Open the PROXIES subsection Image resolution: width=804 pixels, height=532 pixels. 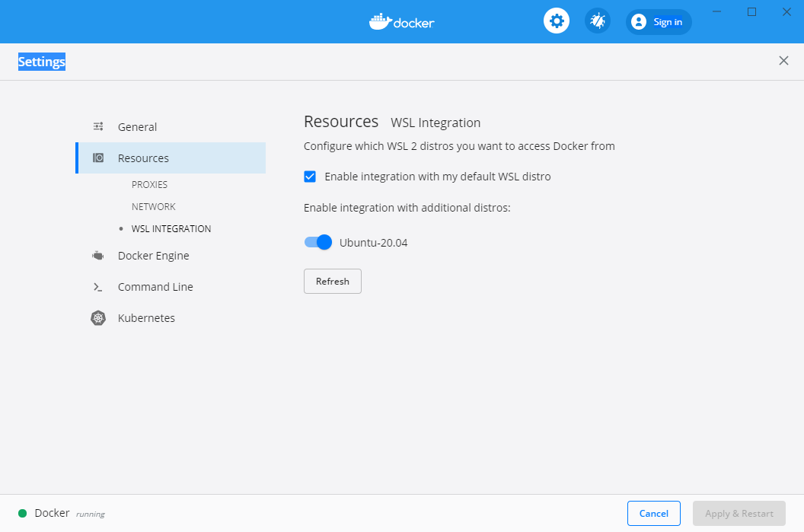point(149,184)
